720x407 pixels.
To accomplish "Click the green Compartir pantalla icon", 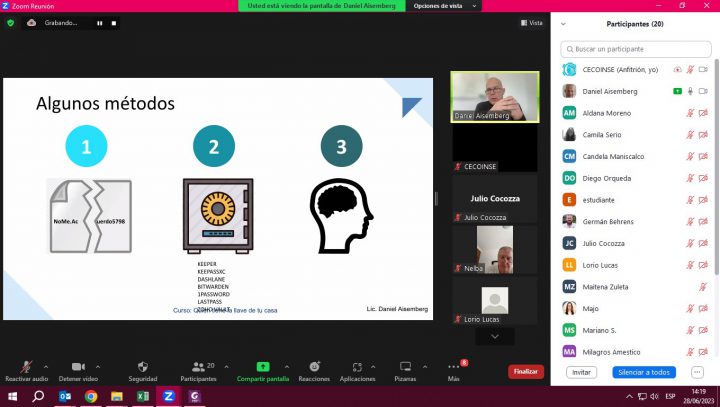I will point(263,367).
